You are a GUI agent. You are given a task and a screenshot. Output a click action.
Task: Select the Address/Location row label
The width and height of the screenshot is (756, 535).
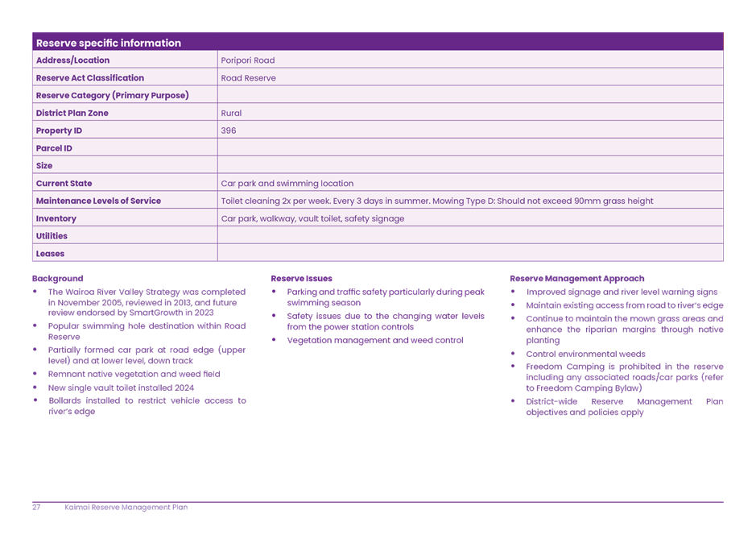coord(72,60)
